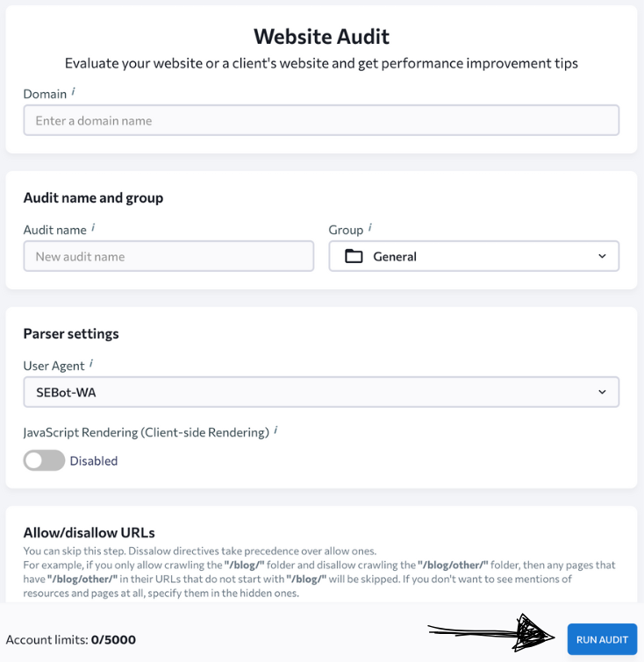Click the Account limits 0/5000 text
644x662 pixels.
[71, 640]
